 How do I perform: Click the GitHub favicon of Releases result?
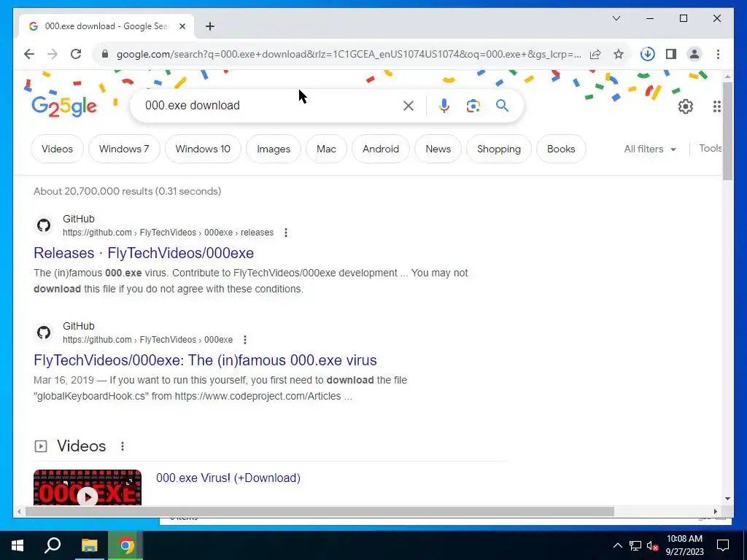point(44,225)
